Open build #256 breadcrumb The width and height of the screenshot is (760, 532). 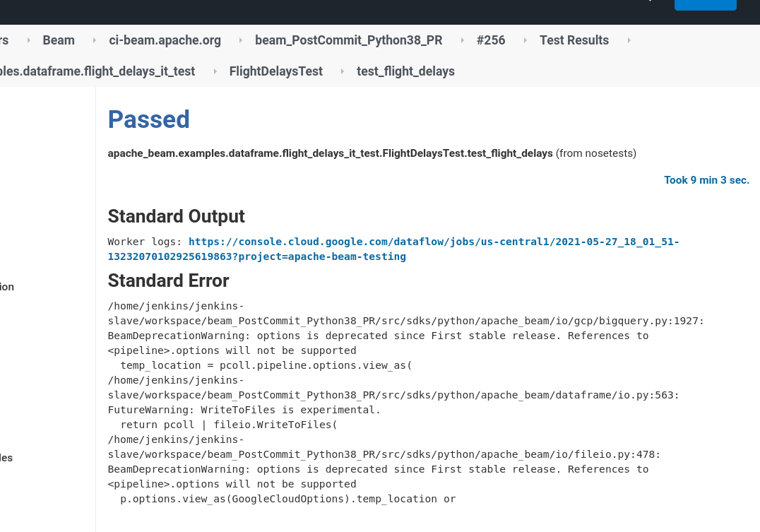(x=490, y=40)
